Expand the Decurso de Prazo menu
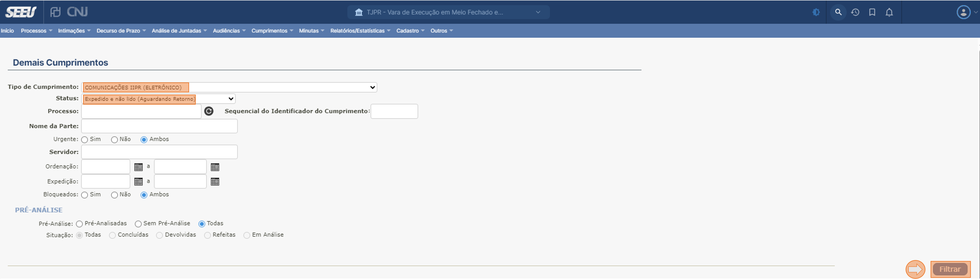 click(121, 31)
